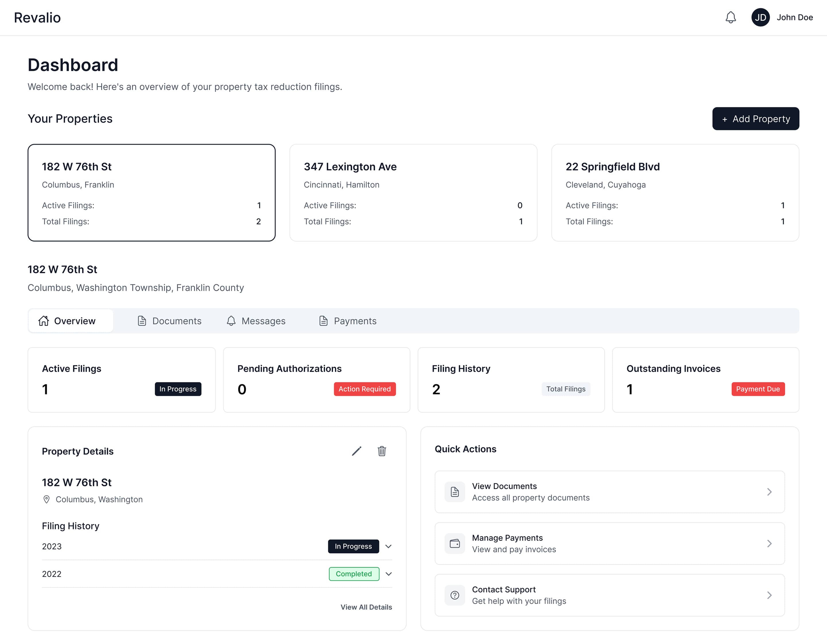Open View Documents chevron arrow
The height and width of the screenshot is (644, 827).
pyautogui.click(x=769, y=492)
